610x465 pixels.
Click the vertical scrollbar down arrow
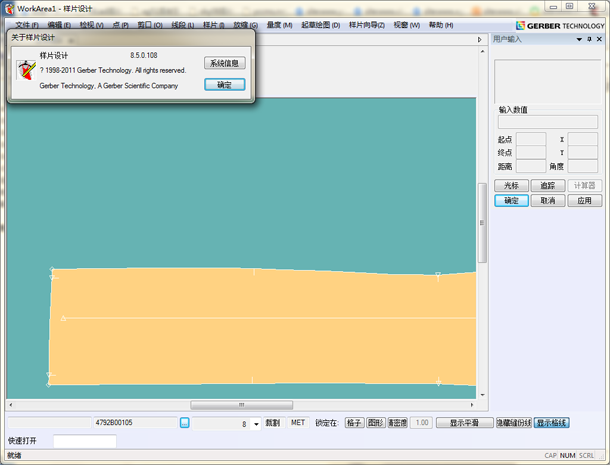[482, 395]
